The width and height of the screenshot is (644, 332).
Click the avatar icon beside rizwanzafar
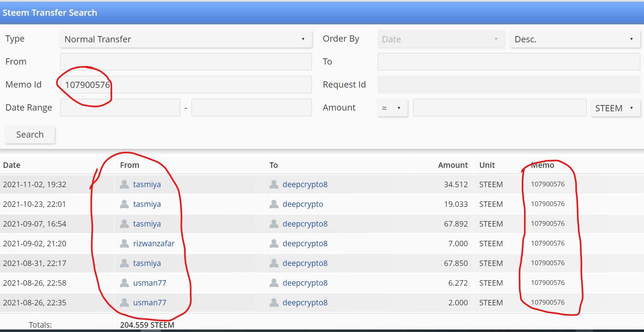[124, 243]
